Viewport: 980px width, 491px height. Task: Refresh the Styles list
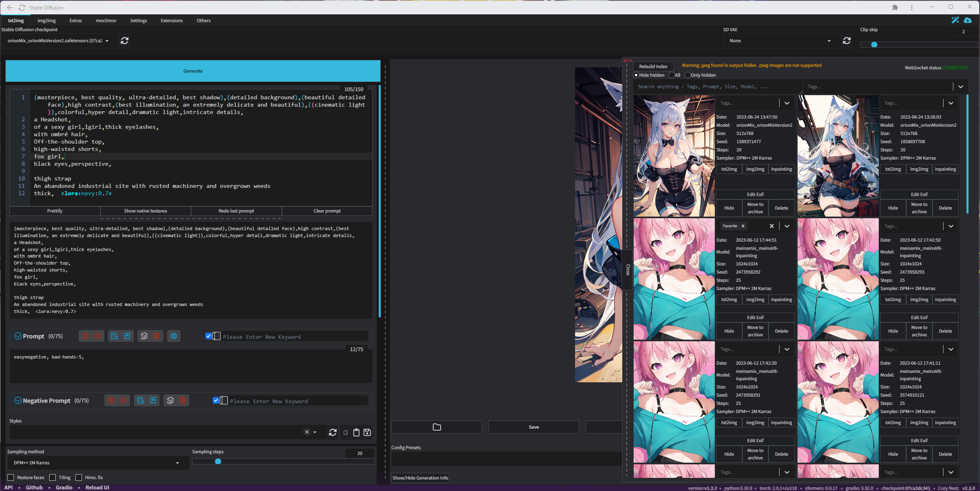pyautogui.click(x=333, y=432)
